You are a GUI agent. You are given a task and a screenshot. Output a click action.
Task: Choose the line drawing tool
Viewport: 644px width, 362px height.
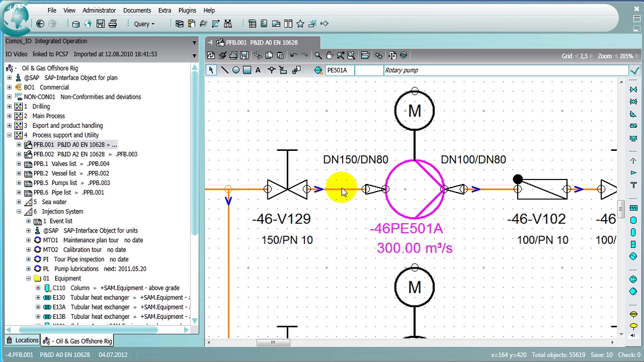tap(224, 70)
